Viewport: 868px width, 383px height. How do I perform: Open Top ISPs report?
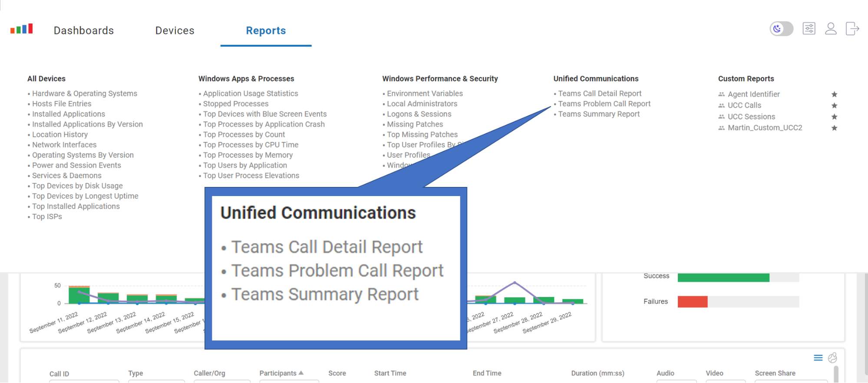point(47,216)
